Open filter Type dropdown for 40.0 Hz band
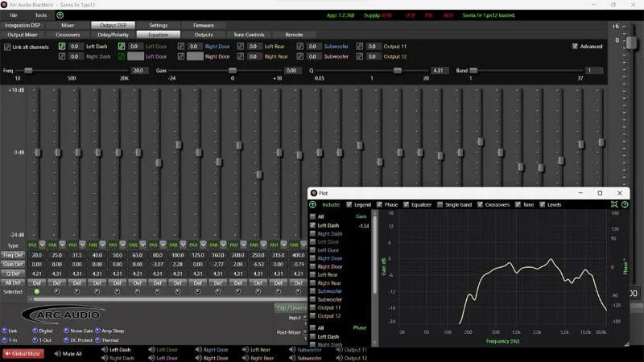The height and width of the screenshot is (362, 644). pos(103,245)
